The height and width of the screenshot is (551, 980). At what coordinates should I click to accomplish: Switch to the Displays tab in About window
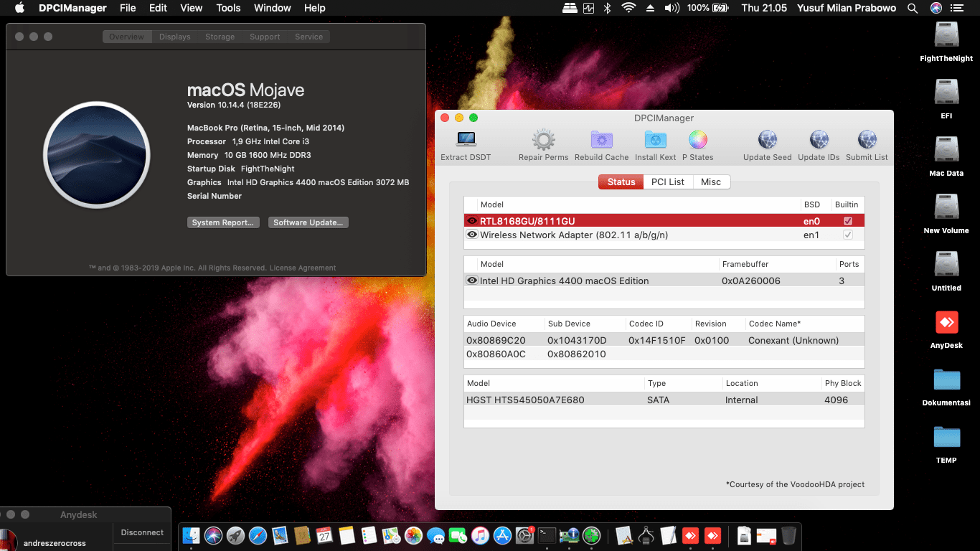coord(174,37)
